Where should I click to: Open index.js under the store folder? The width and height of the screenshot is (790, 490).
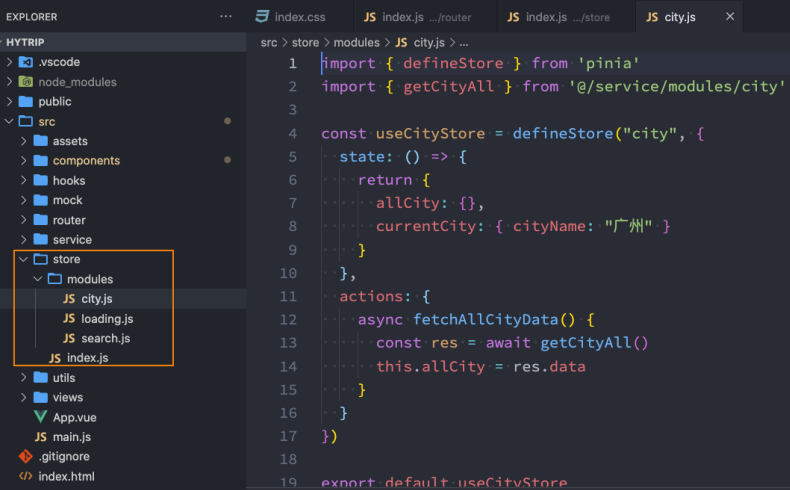[123, 358]
